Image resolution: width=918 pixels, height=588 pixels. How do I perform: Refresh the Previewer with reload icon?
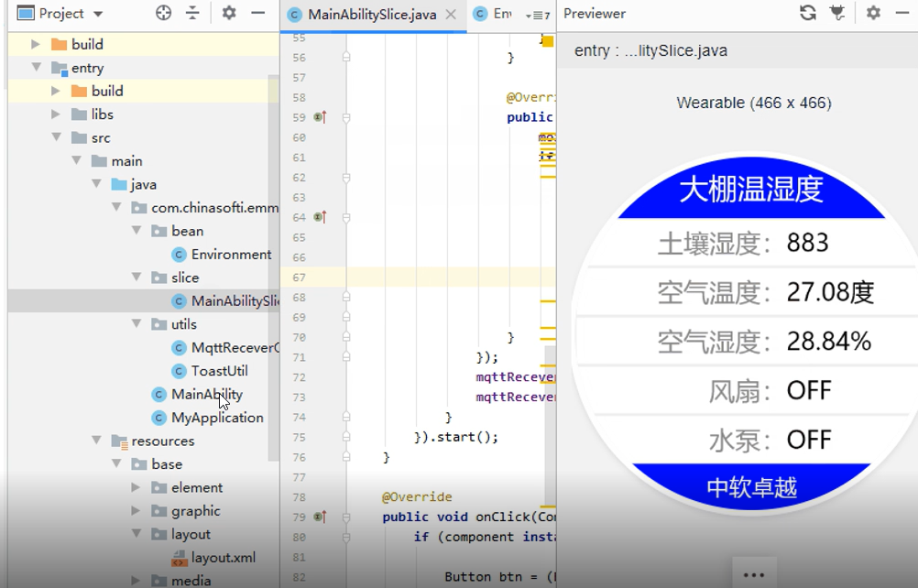coord(808,13)
